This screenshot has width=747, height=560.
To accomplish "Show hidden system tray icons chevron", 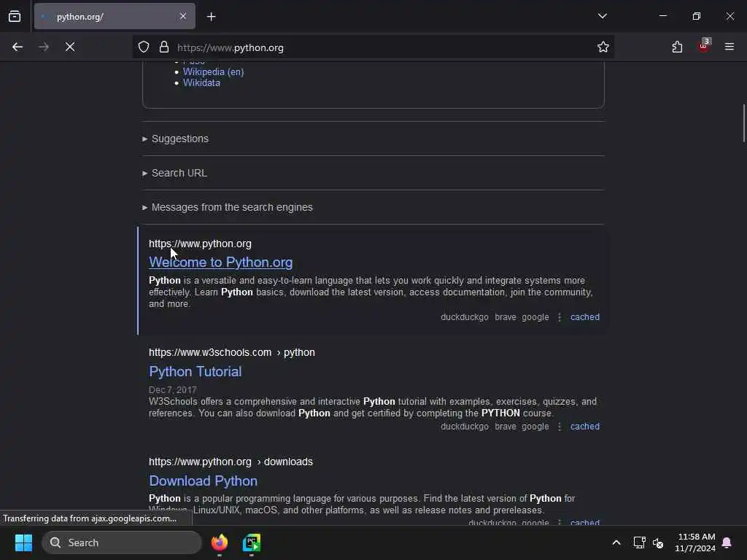I will point(616,542).
